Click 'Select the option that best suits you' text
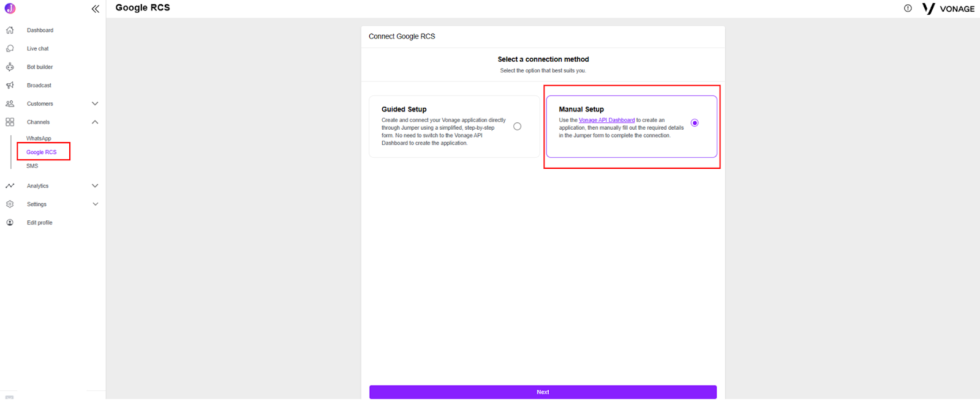 (x=543, y=70)
